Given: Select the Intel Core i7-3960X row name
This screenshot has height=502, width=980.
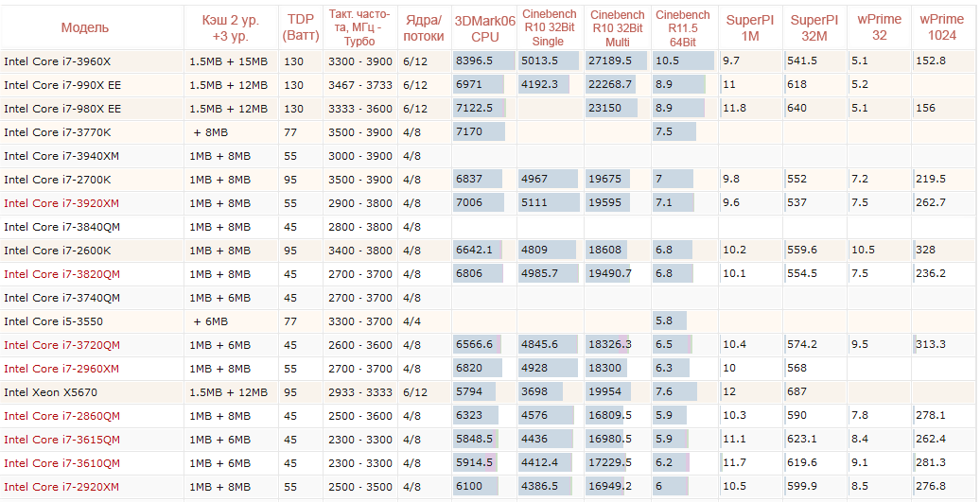Looking at the screenshot, I should (x=57, y=61).
